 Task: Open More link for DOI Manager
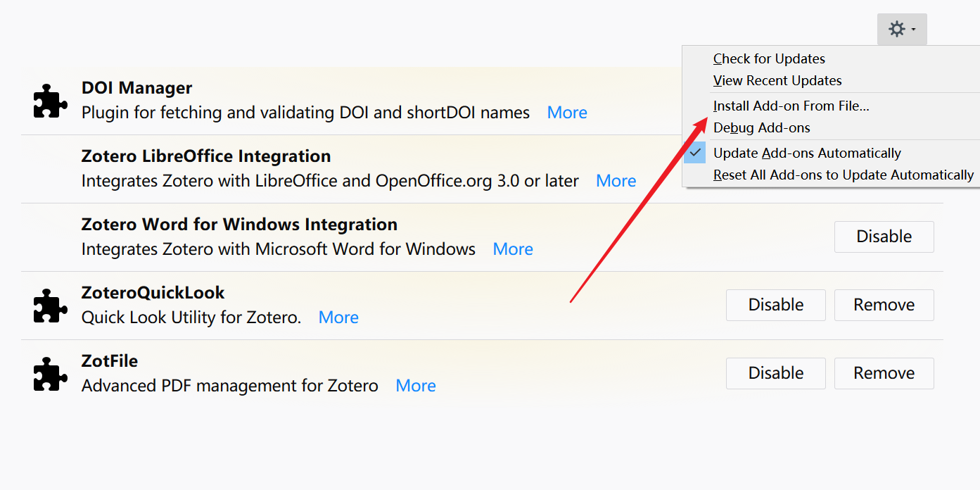[x=567, y=113]
